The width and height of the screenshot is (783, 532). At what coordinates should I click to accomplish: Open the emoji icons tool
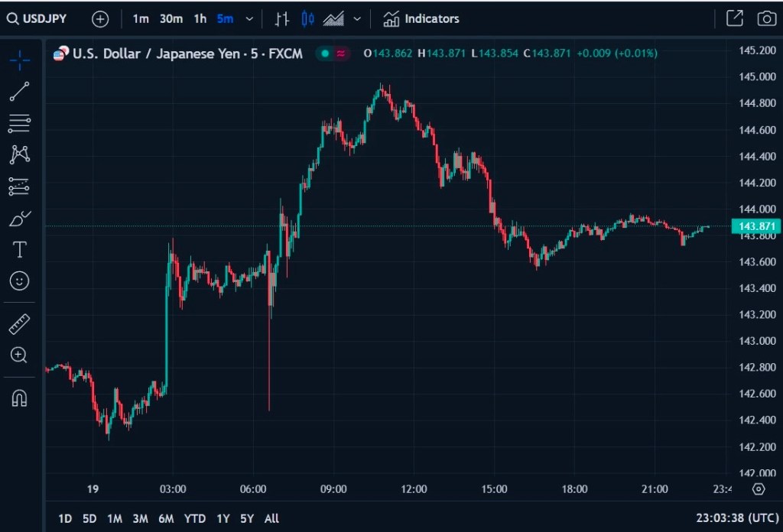click(20, 281)
